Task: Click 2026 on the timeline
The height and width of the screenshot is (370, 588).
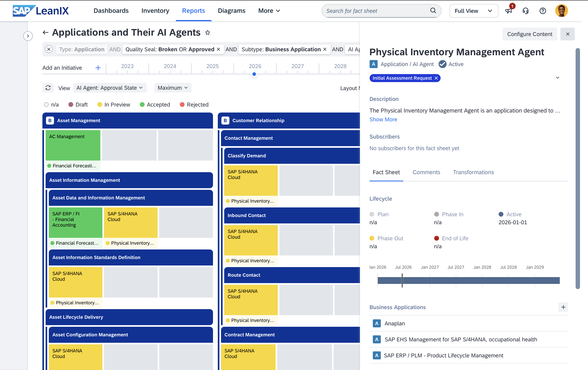Action: click(x=255, y=66)
